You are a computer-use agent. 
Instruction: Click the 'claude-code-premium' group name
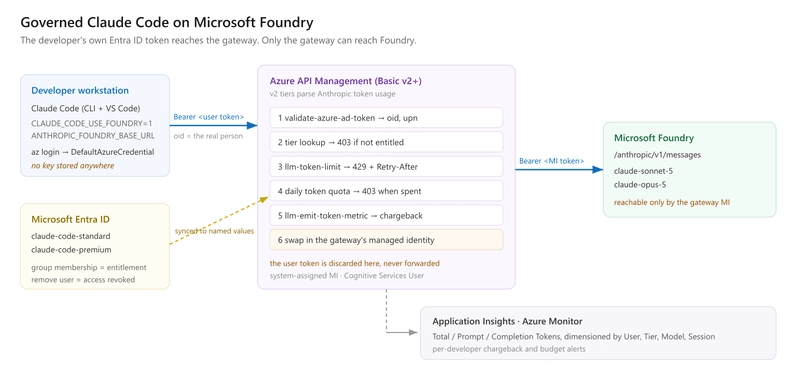coord(71,250)
